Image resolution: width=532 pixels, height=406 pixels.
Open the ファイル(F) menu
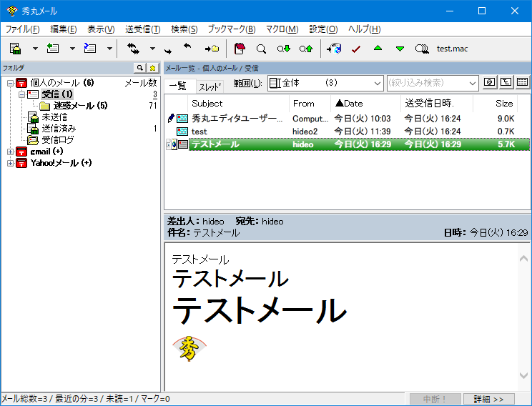(22, 29)
